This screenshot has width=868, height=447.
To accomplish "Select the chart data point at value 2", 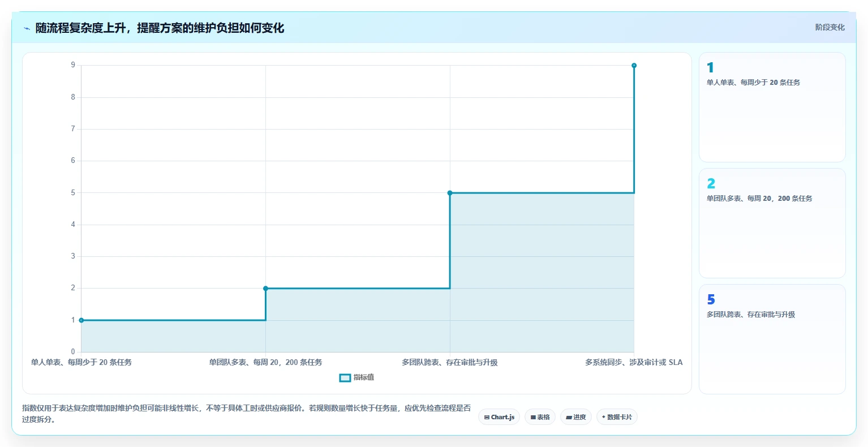I will (x=265, y=289).
